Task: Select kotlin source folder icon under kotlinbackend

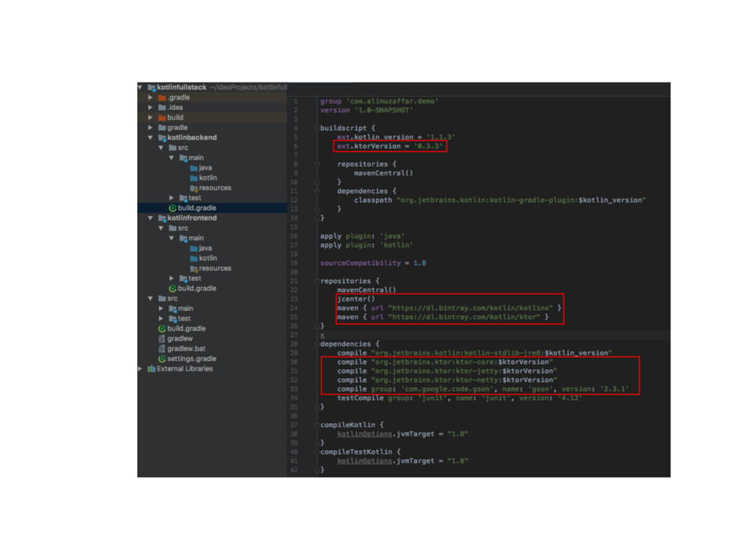Action: click(x=193, y=178)
